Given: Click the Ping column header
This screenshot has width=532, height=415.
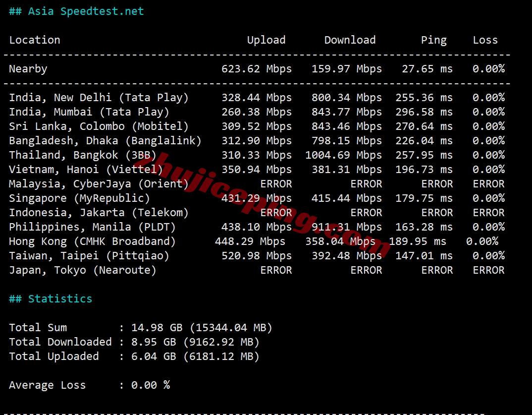Looking at the screenshot, I should point(433,40).
